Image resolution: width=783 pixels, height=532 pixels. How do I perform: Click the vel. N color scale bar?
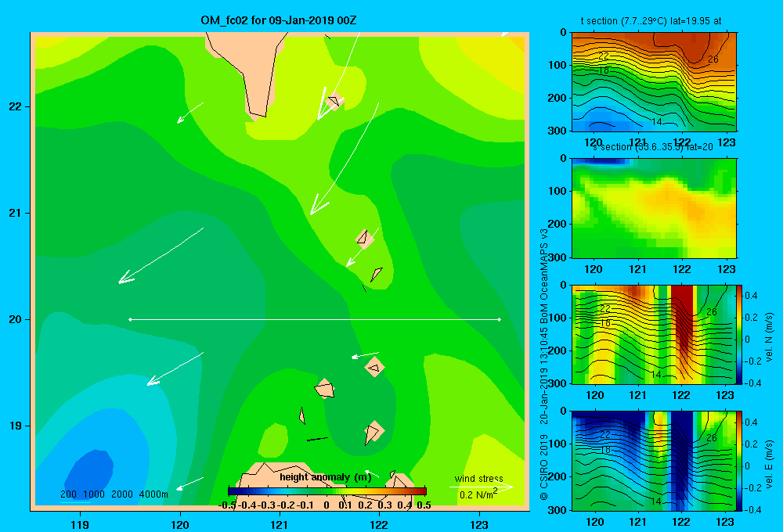(739, 334)
